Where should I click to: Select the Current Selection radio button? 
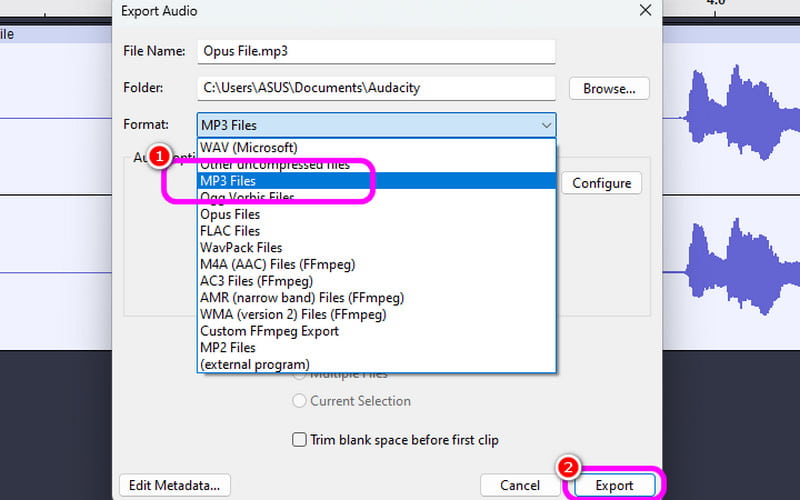(x=299, y=401)
